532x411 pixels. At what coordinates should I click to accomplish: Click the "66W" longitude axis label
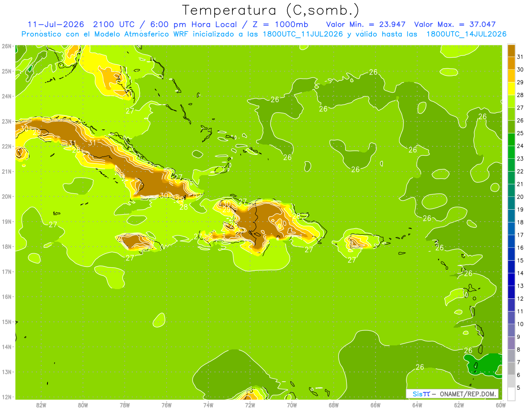(375, 405)
